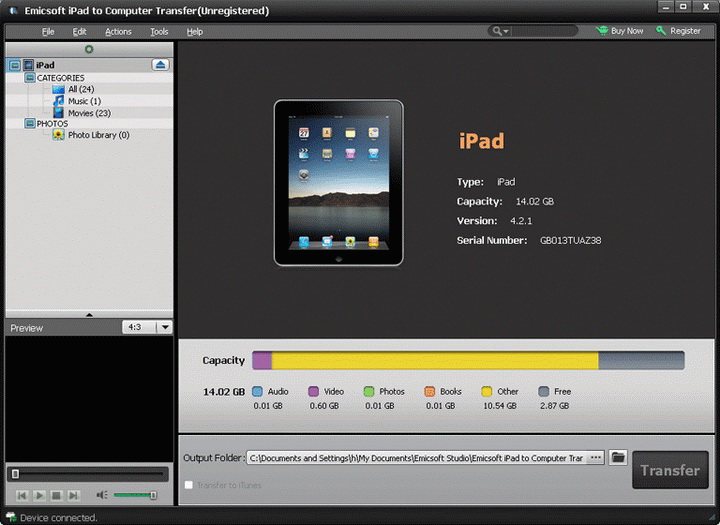Viewport: 720px width, 525px height.
Task: Click the 10.54 GB Other value
Action: pyautogui.click(x=500, y=406)
